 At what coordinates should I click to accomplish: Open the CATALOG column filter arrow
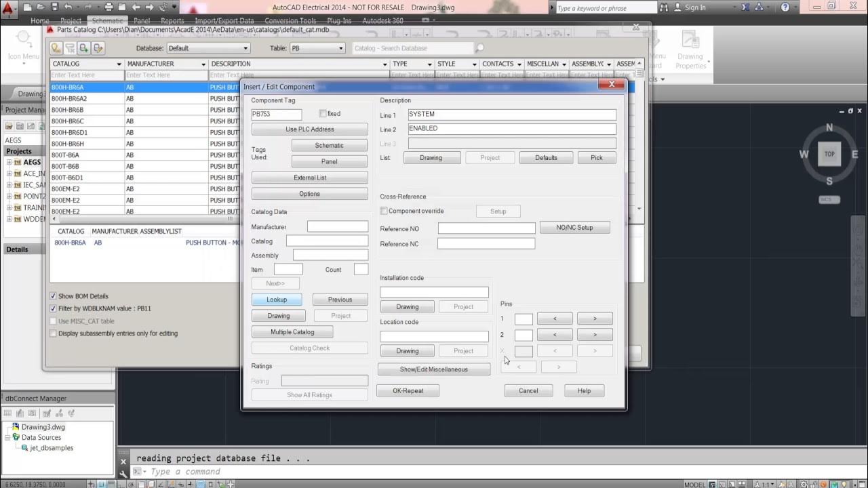(x=119, y=64)
